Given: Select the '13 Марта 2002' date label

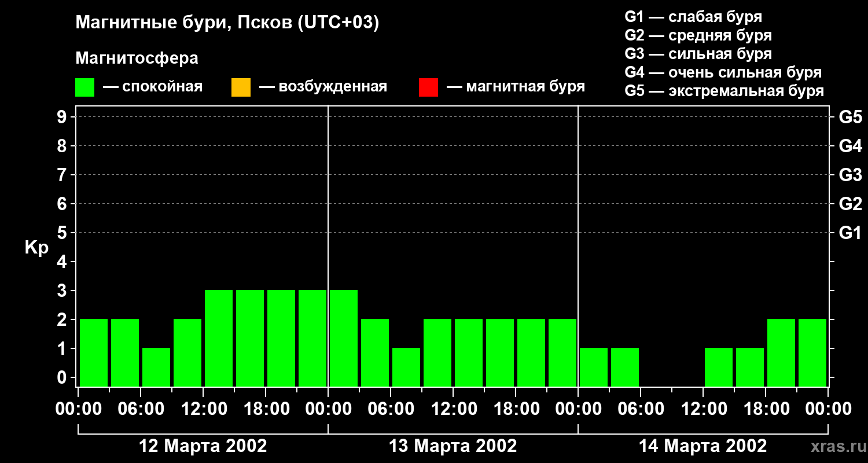Looking at the screenshot, I should click(x=453, y=446).
